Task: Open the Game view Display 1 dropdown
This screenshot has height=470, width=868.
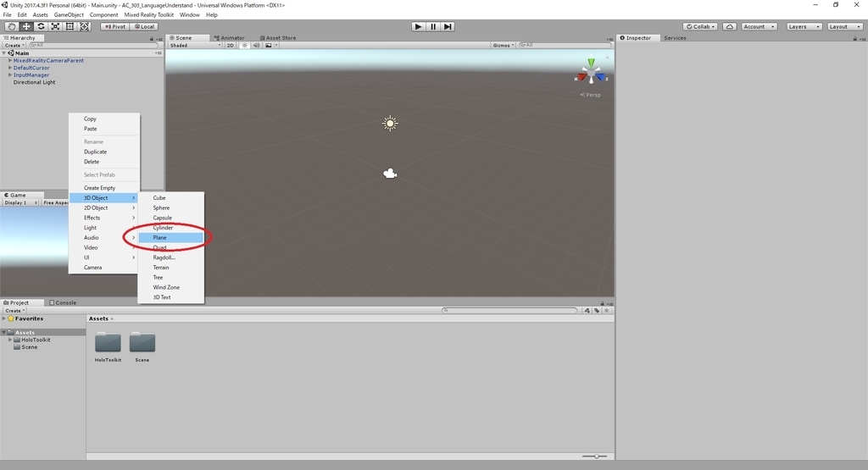Action: click(x=20, y=203)
